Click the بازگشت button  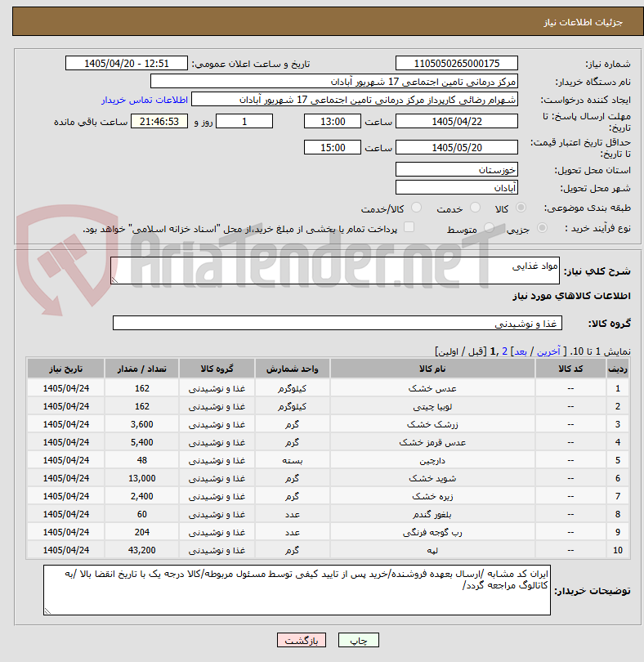(302, 640)
